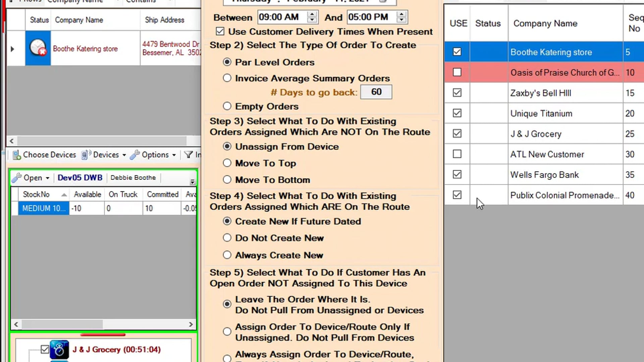Uncheck USE for Zaxby's Bell Hill
Screen dimensions: 644x362
tap(457, 93)
